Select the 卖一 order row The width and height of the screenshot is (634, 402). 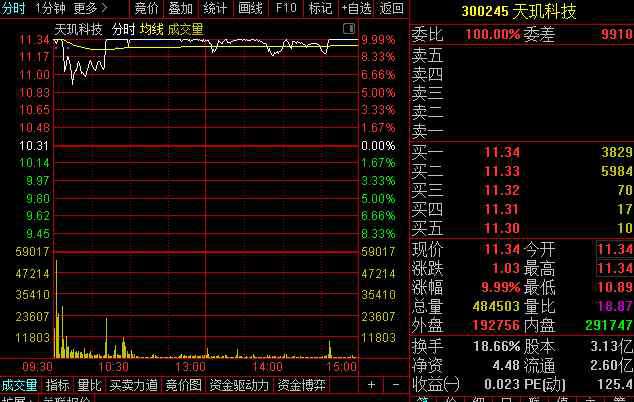(522, 131)
